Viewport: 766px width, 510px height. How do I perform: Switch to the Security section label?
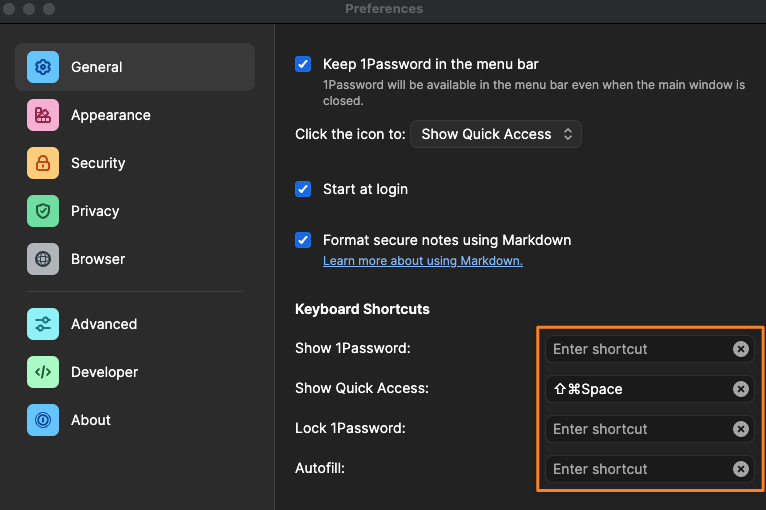point(98,163)
